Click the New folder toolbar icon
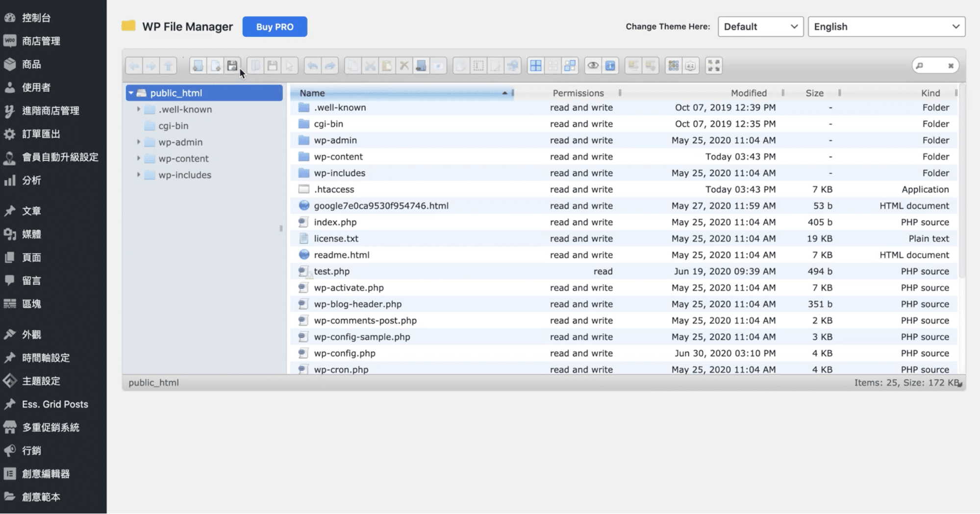This screenshot has height=514, width=980. [x=198, y=66]
